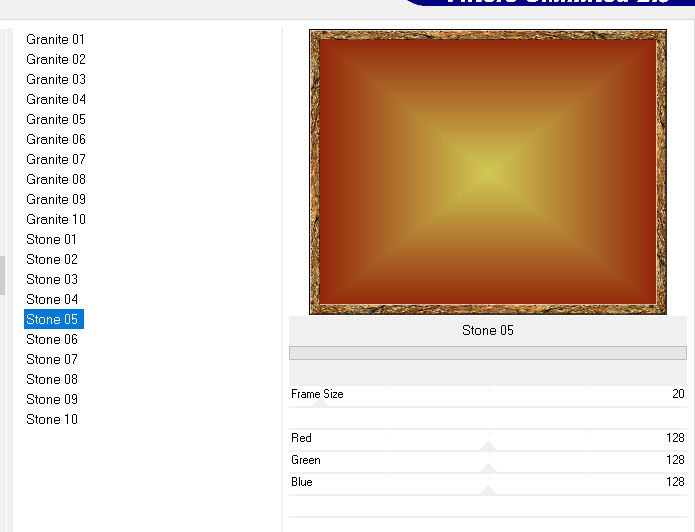Screen dimensions: 695x532
Task: Select the Granite 08 list entry
Action: click(55, 179)
